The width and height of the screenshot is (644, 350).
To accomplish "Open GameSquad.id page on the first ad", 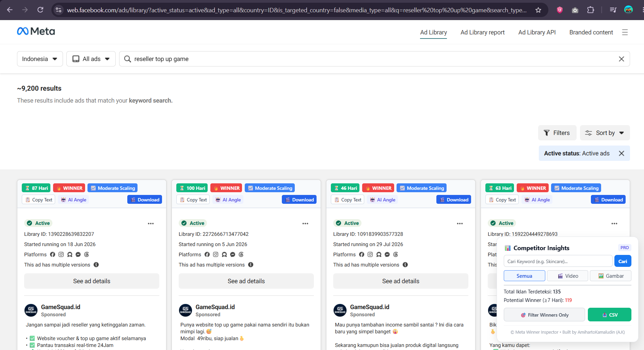I will 61,307.
